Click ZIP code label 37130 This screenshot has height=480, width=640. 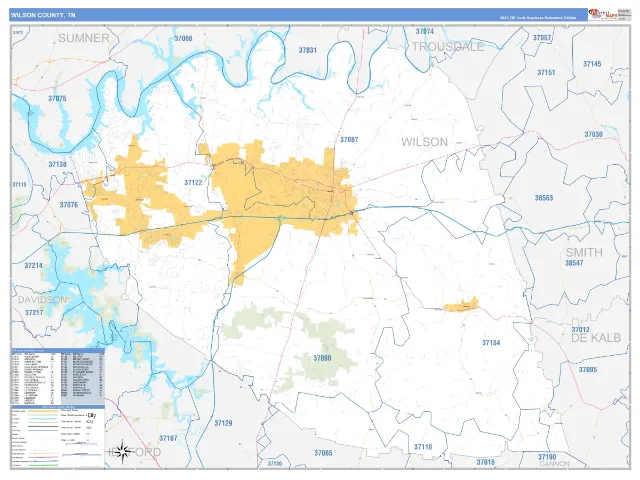tap(275, 464)
